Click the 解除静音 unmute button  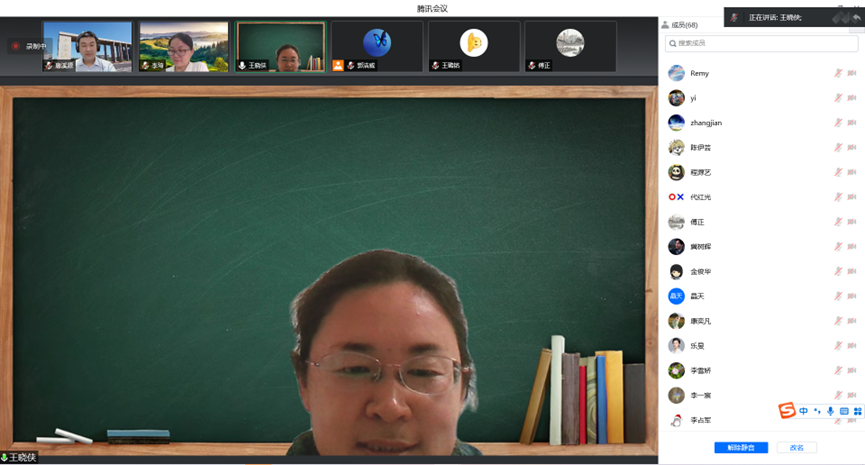(x=741, y=448)
